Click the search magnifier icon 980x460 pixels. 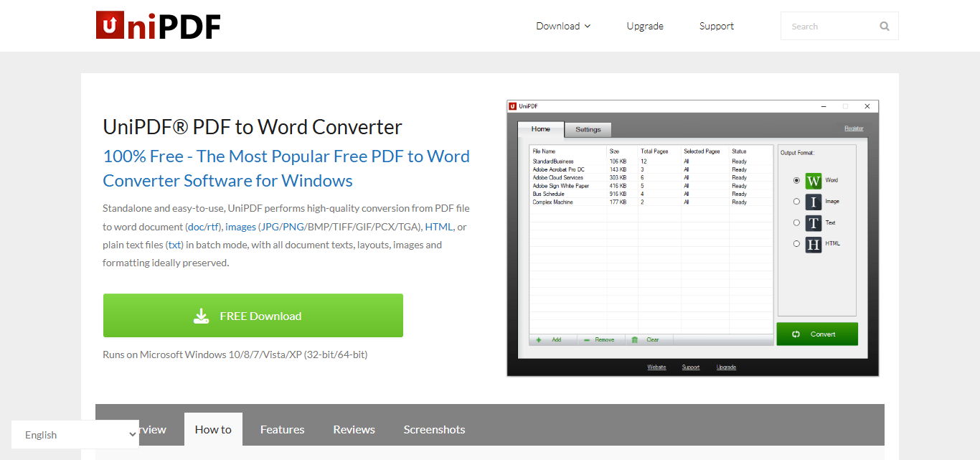pos(885,27)
